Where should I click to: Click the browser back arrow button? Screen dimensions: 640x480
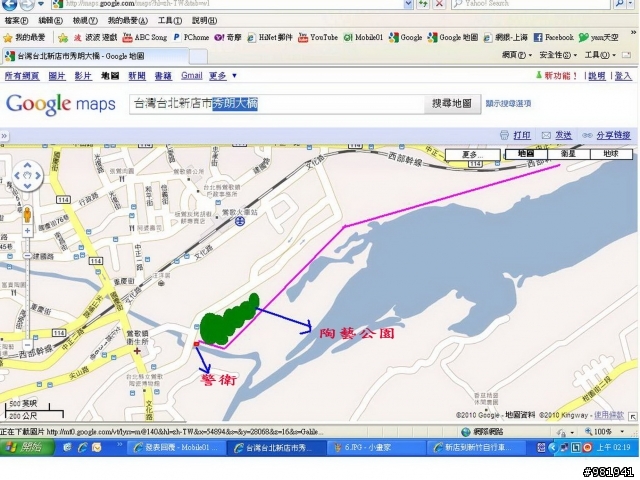9,4
